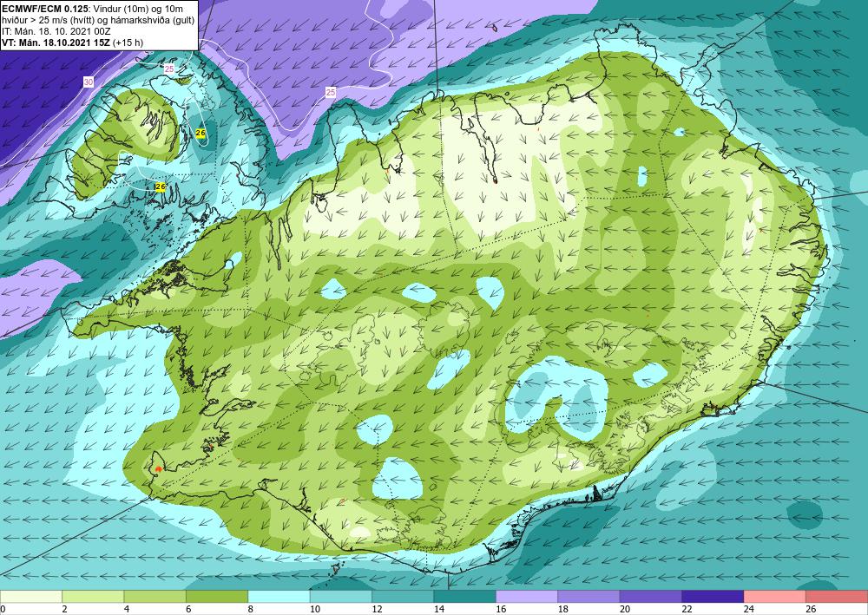The height and width of the screenshot is (615, 868).
Task: Click the northern yellow "26" max gust label
Action: (201, 133)
